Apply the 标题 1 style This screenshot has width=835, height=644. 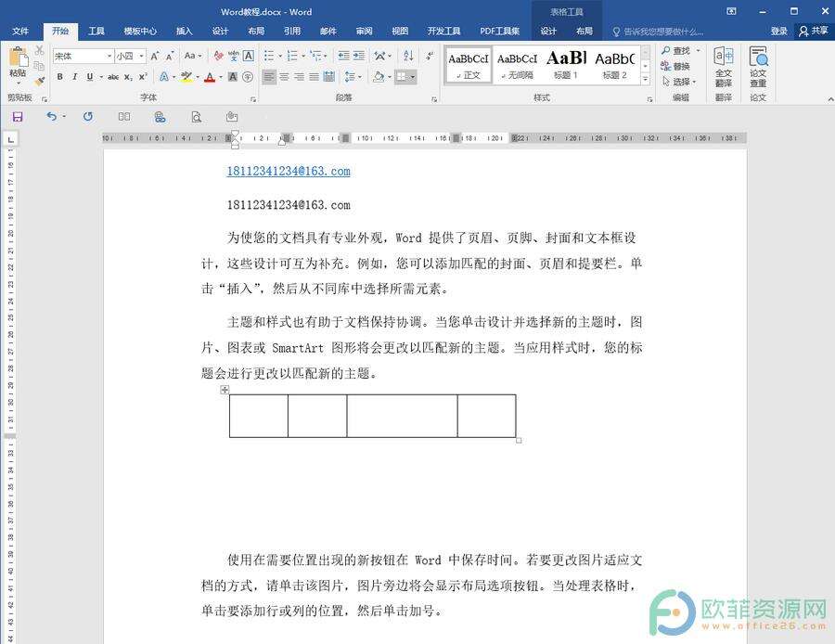(x=566, y=65)
